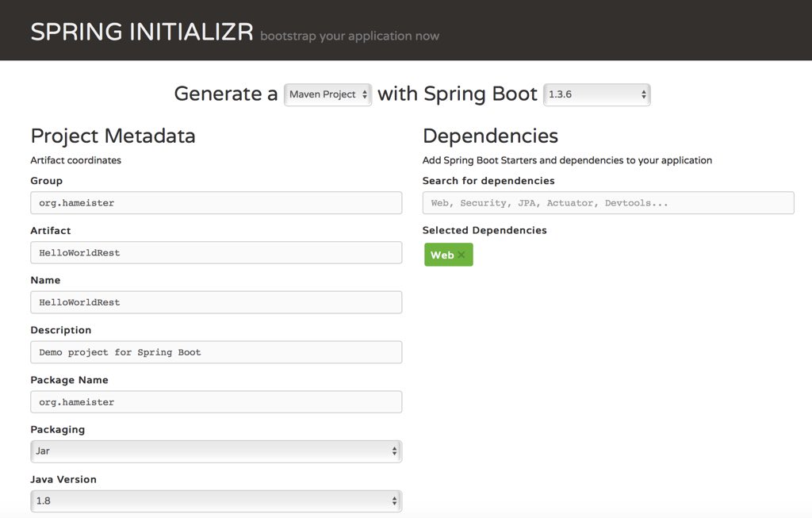Select the Name input field

click(x=216, y=302)
